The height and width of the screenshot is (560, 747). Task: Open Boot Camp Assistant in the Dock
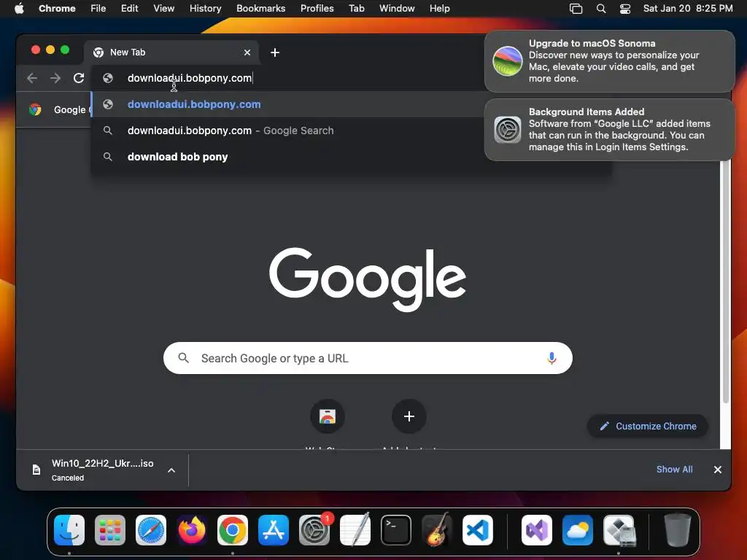point(619,530)
